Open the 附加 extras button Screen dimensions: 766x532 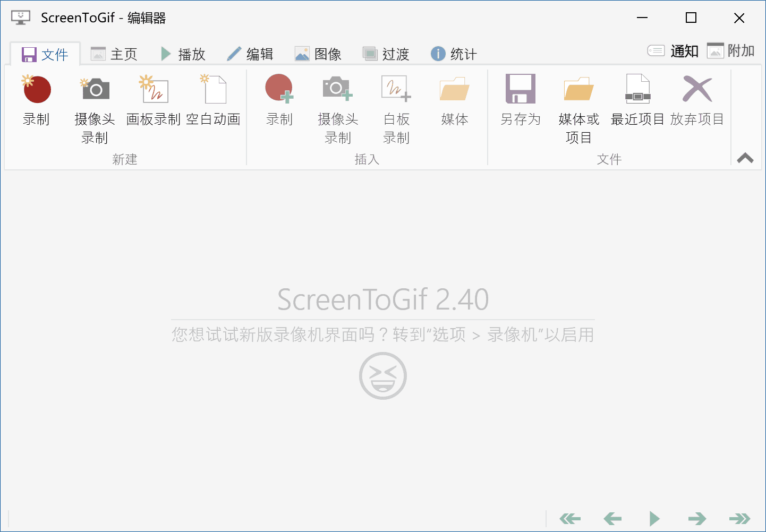731,51
